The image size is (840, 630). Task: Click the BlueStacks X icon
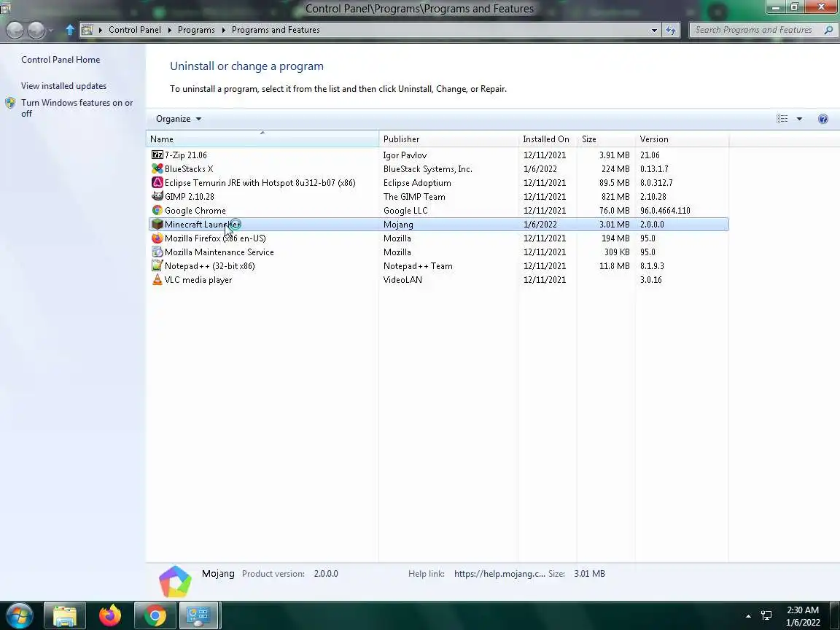point(157,168)
